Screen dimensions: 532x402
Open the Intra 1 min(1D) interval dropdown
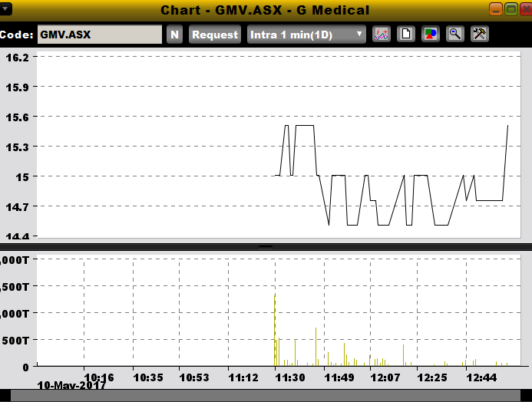pos(307,35)
